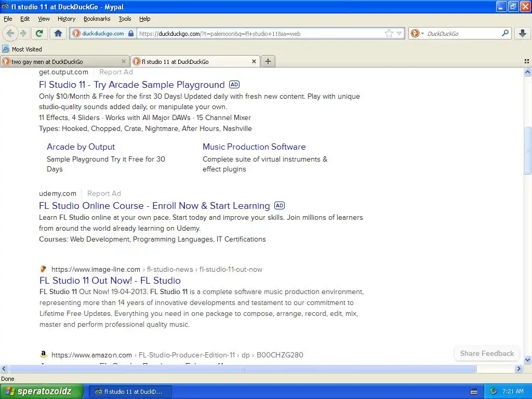Click Report Ad next to get.output.com
The height and width of the screenshot is (399, 532).
(x=116, y=72)
